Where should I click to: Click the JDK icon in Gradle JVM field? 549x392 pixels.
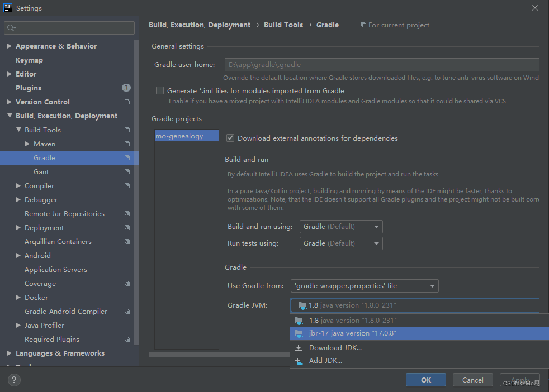302,305
